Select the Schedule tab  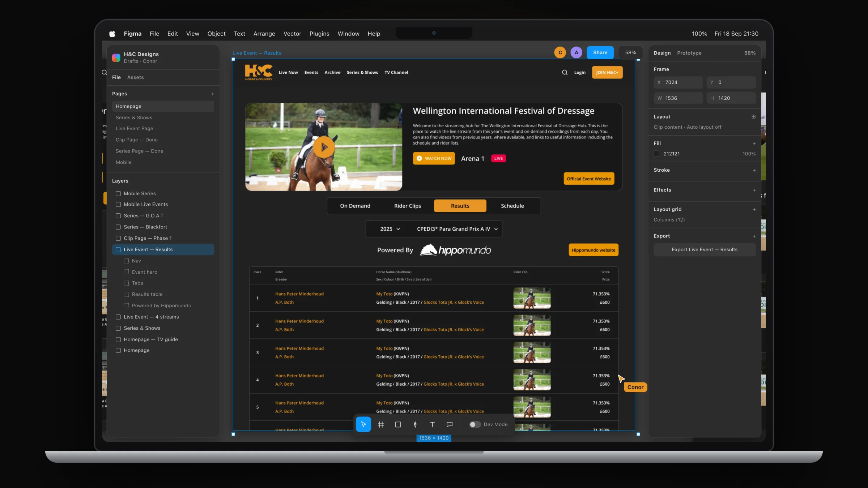click(x=512, y=206)
